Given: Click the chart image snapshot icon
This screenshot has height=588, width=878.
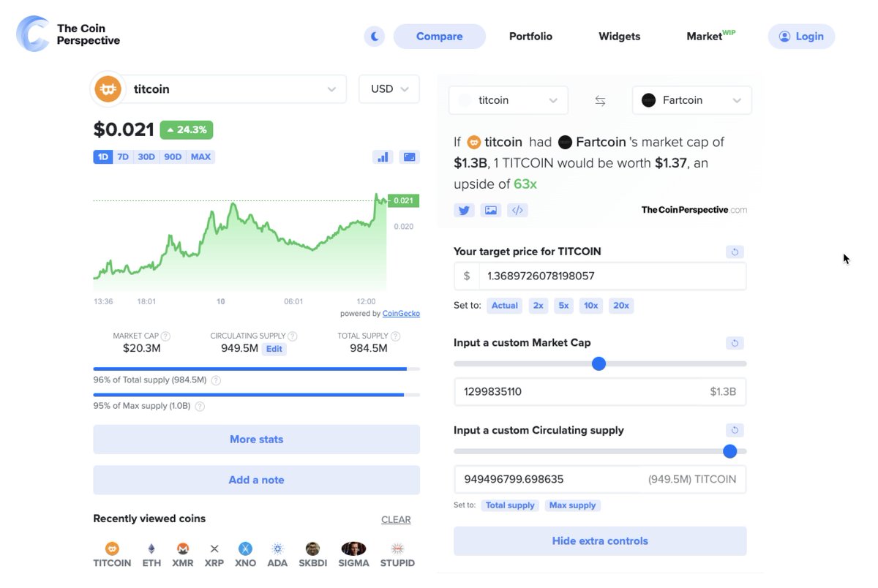Looking at the screenshot, I should (410, 157).
